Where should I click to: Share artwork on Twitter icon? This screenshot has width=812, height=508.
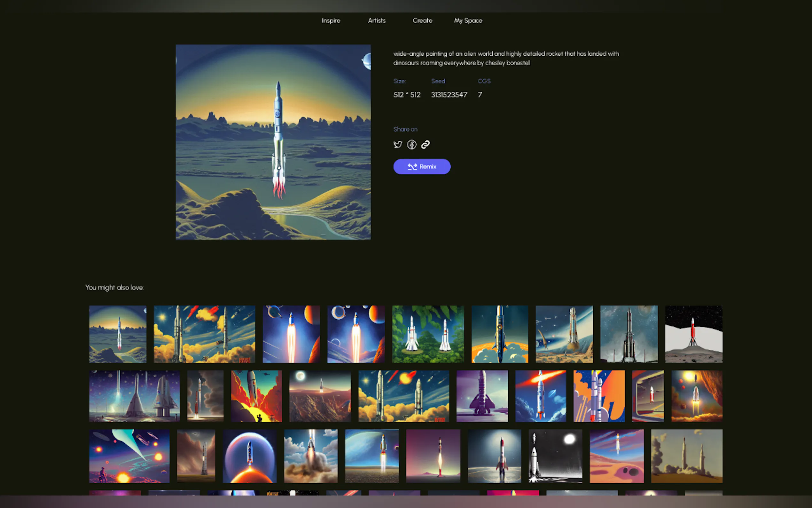pos(398,145)
